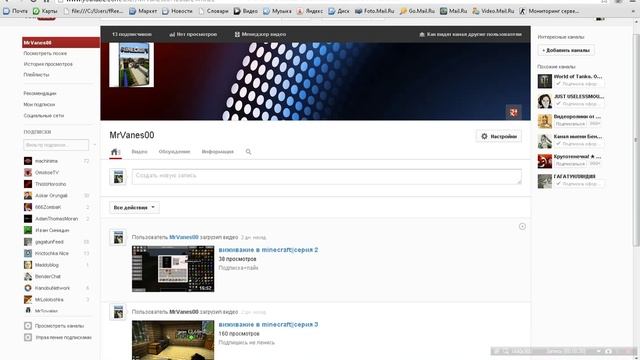Viewport: 640px width, 360px height.
Task: Toggle subscription for Канал имени Бендера
Action: pos(579,144)
